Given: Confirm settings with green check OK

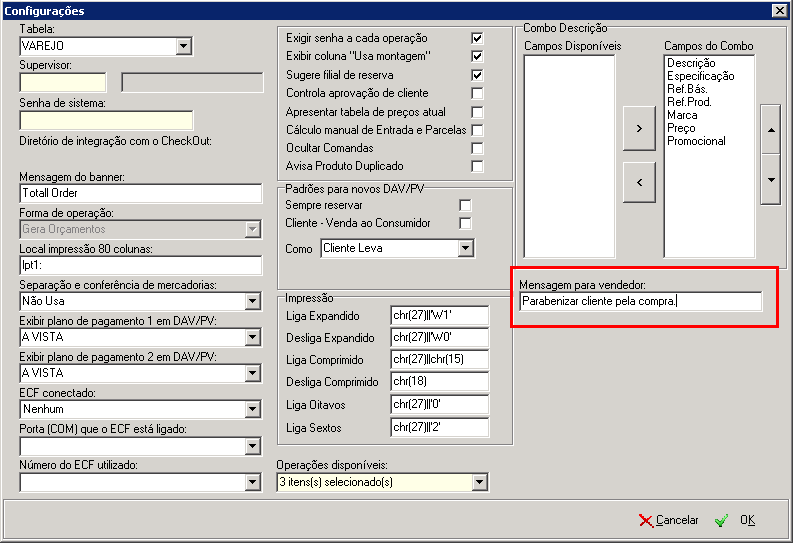Looking at the screenshot, I should coord(735,520).
